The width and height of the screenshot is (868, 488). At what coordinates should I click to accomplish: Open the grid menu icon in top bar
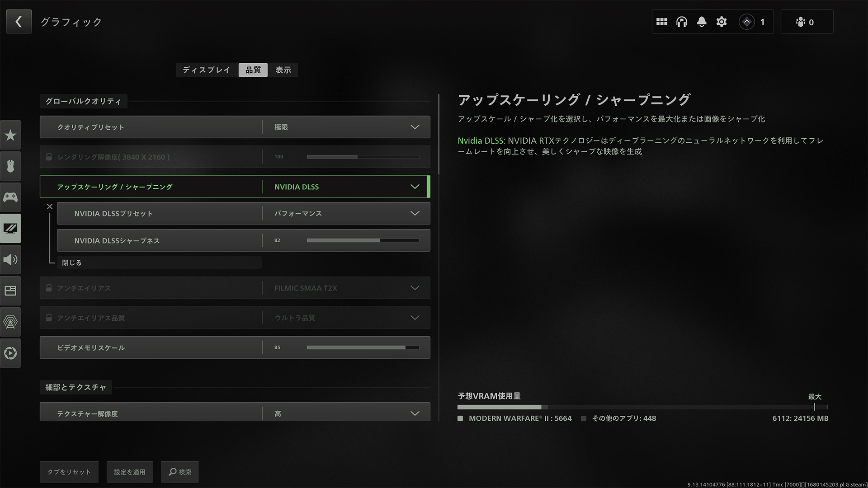pos(662,22)
